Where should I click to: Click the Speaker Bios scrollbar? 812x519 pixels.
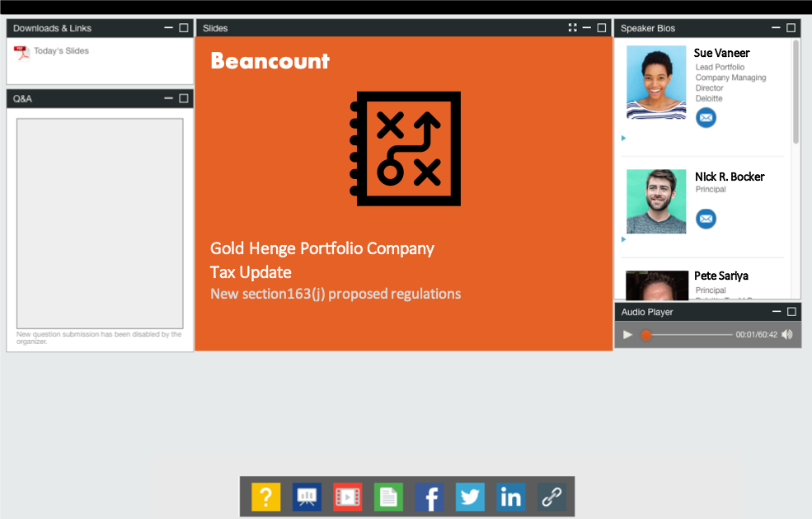tap(796, 92)
